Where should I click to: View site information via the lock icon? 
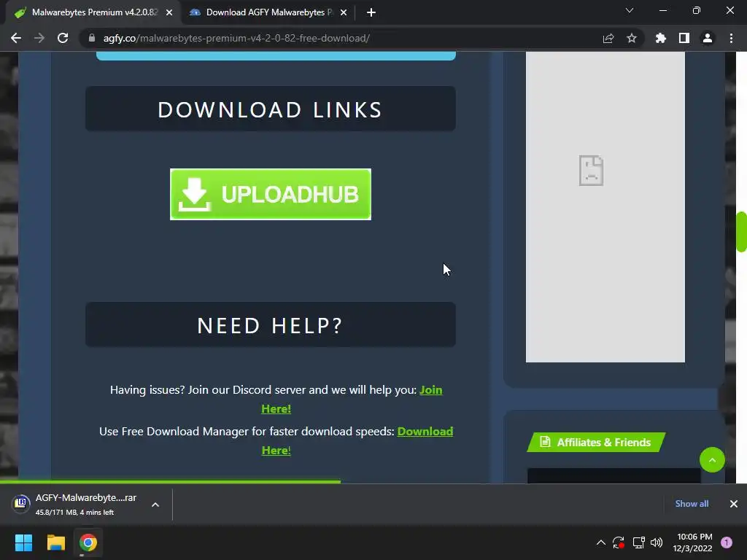pyautogui.click(x=92, y=38)
